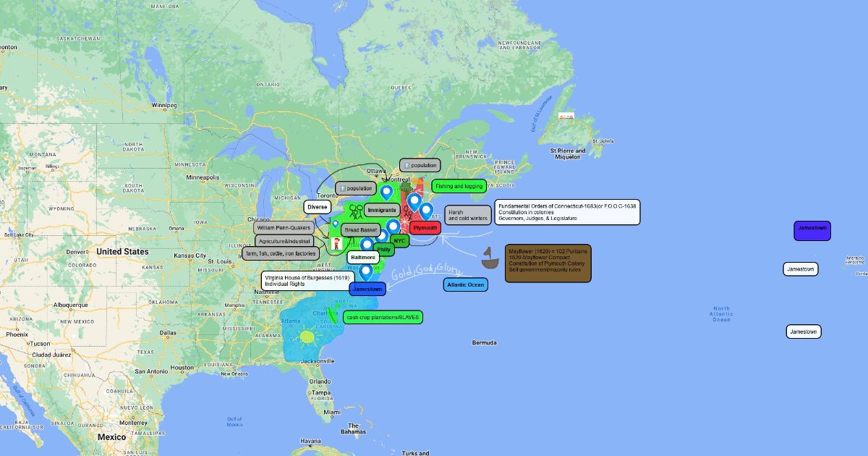Click the Diverse label
868x456 pixels.
click(x=318, y=207)
